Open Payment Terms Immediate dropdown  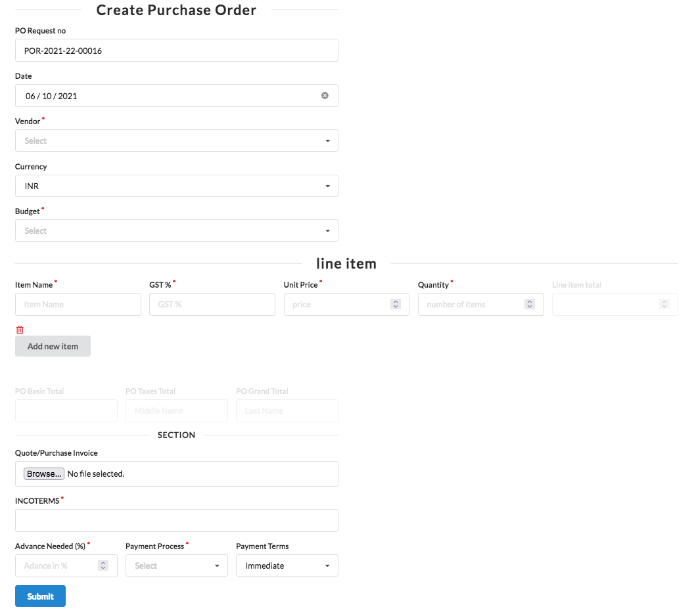pos(287,565)
